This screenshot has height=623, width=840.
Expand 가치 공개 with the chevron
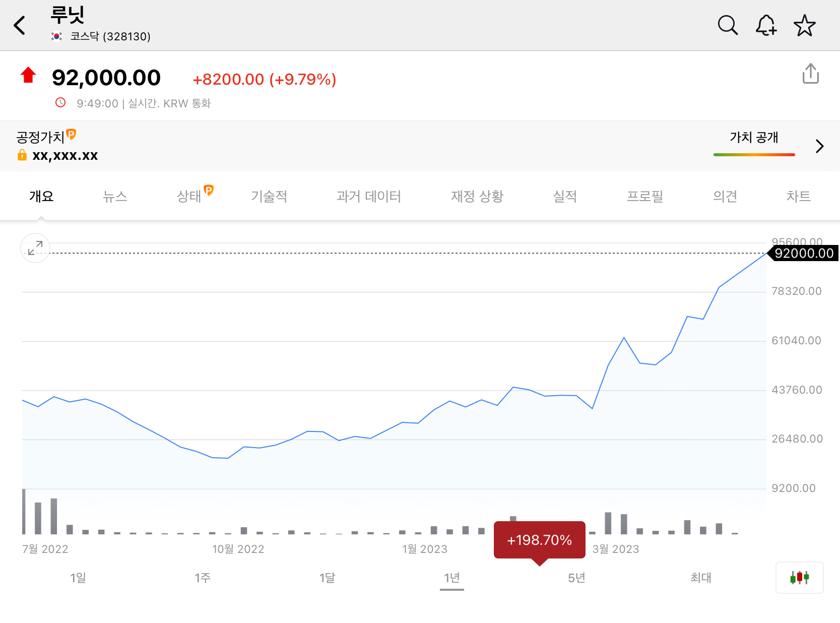click(x=819, y=146)
